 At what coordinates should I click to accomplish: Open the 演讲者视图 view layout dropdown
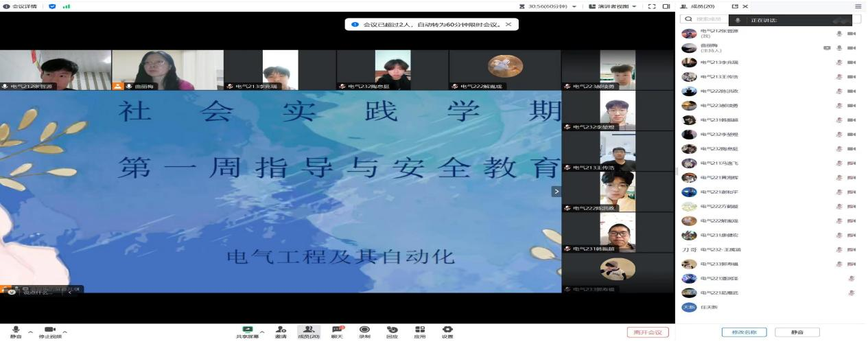point(613,6)
